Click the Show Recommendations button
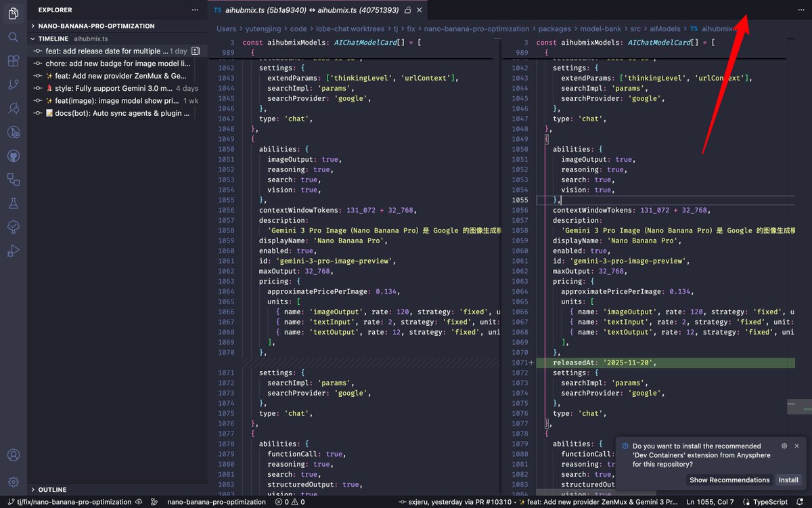812x508 pixels. click(x=729, y=480)
